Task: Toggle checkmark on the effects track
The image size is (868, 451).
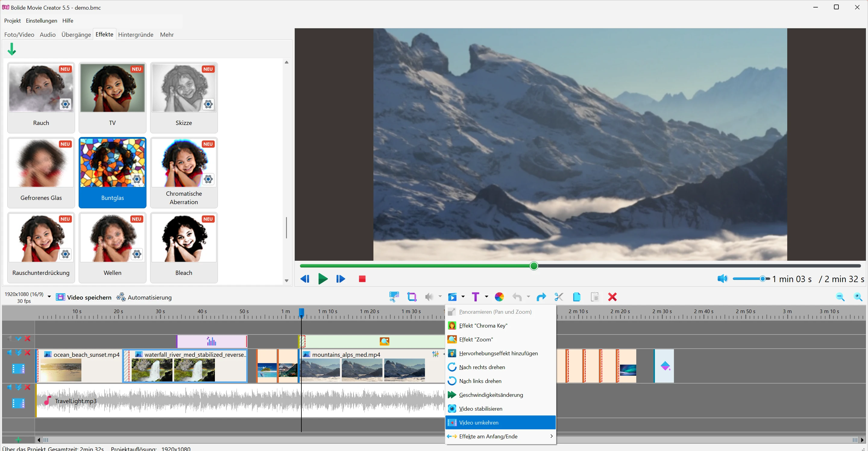Action: pos(18,338)
